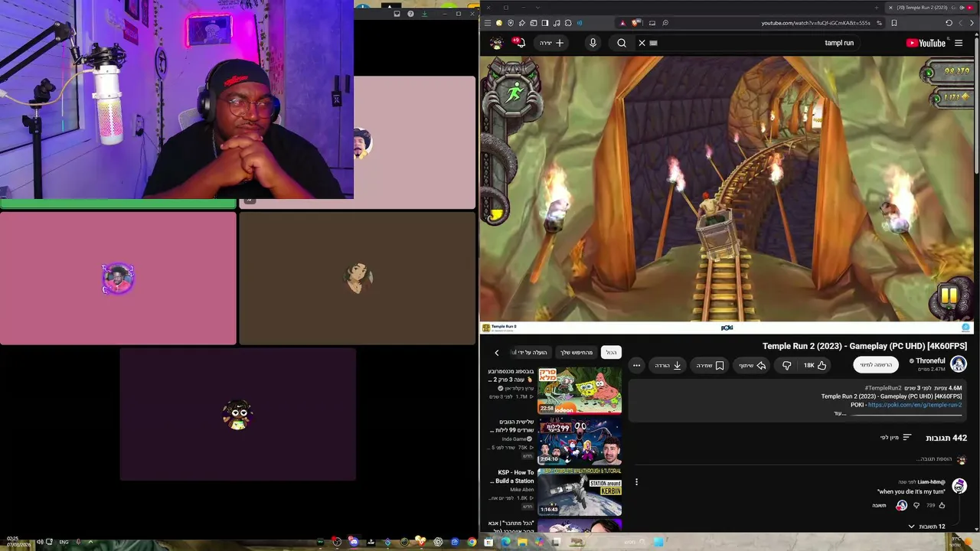The image size is (980, 551).
Task: Open the comments sort-by dropdown
Action: (x=896, y=438)
